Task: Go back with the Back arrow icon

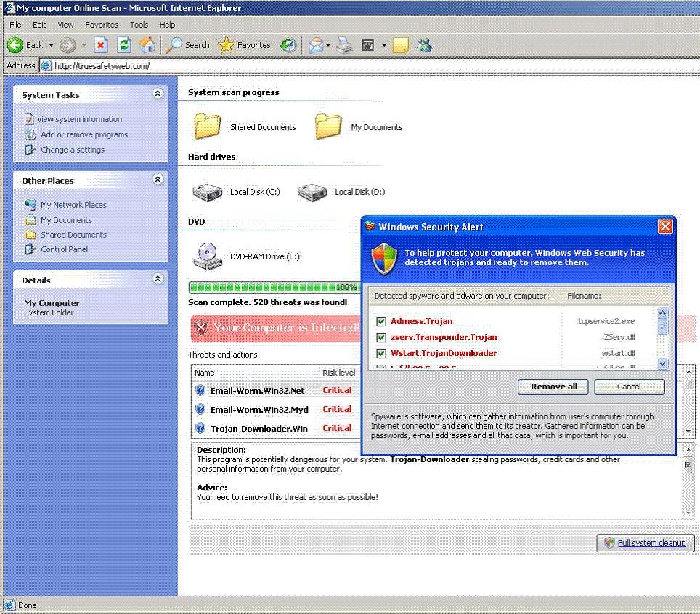Action: point(15,45)
